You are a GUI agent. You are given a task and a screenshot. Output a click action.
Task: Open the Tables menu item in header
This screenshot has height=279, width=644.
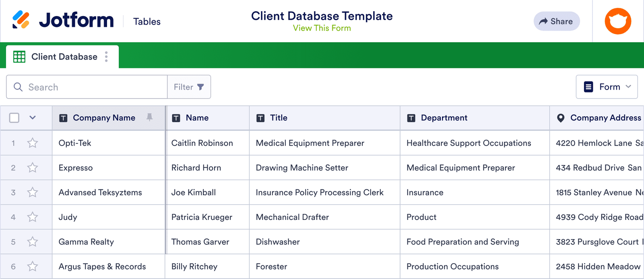tap(147, 22)
